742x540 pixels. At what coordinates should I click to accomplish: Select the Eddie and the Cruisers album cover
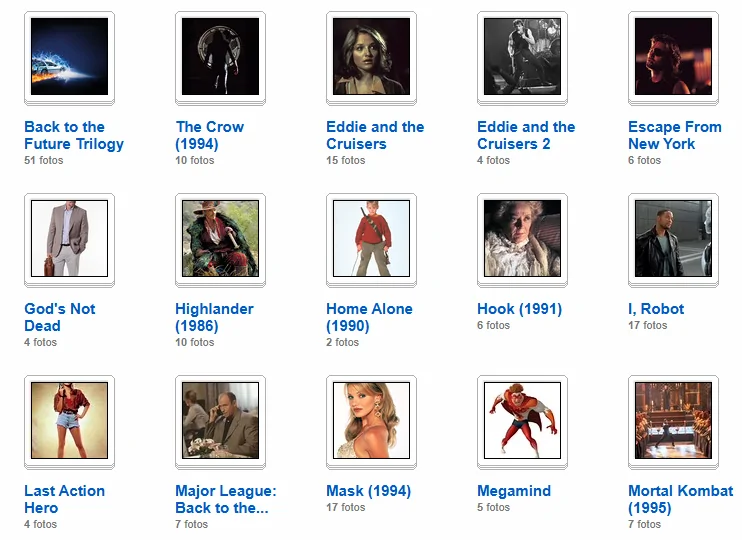click(371, 56)
